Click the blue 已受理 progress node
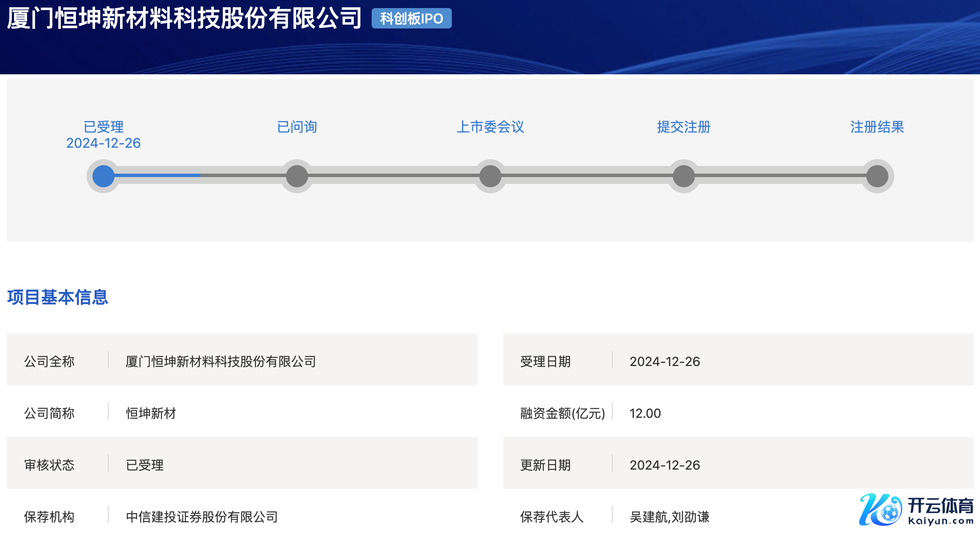Screen dimensions: 980x535 pyautogui.click(x=104, y=176)
